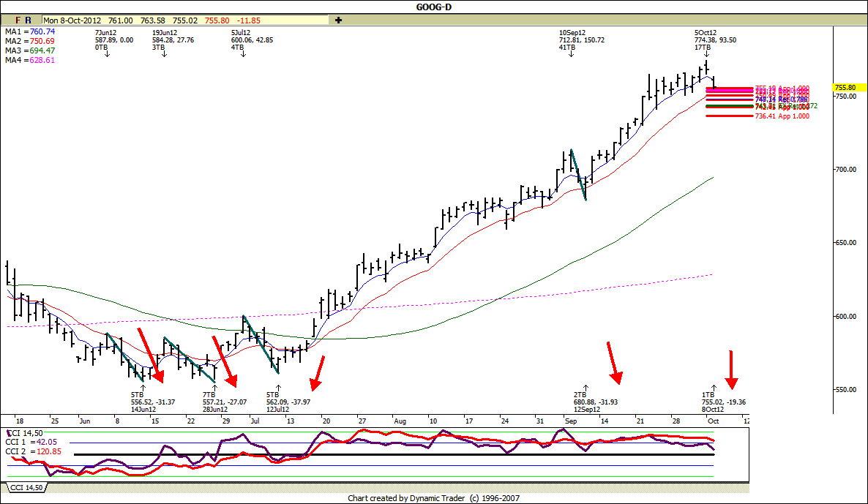Click the 600.00 price axis label
This screenshot has height=504, width=868.
click(845, 316)
